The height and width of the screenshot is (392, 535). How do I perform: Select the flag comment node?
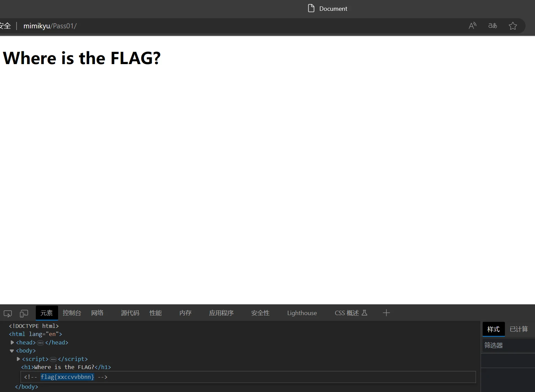(x=67, y=377)
